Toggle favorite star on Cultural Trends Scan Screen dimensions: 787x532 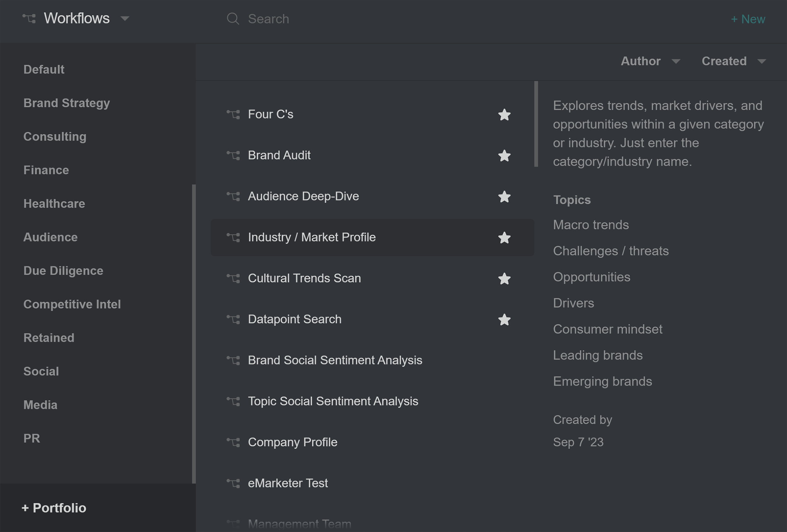pos(504,279)
